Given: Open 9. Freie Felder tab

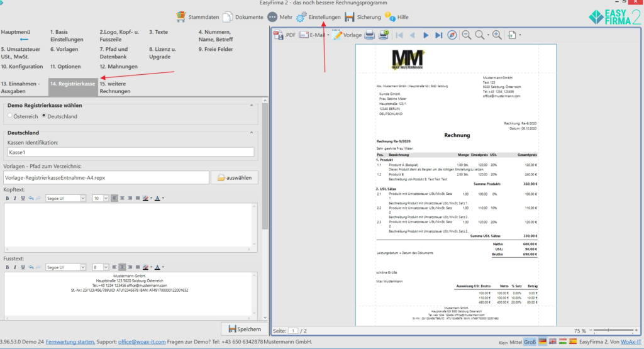Looking at the screenshot, I should (216, 49).
